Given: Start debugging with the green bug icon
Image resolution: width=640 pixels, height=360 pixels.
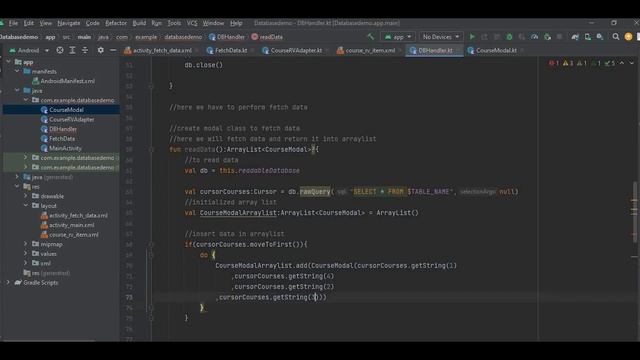Looking at the screenshot, I should tap(509, 37).
